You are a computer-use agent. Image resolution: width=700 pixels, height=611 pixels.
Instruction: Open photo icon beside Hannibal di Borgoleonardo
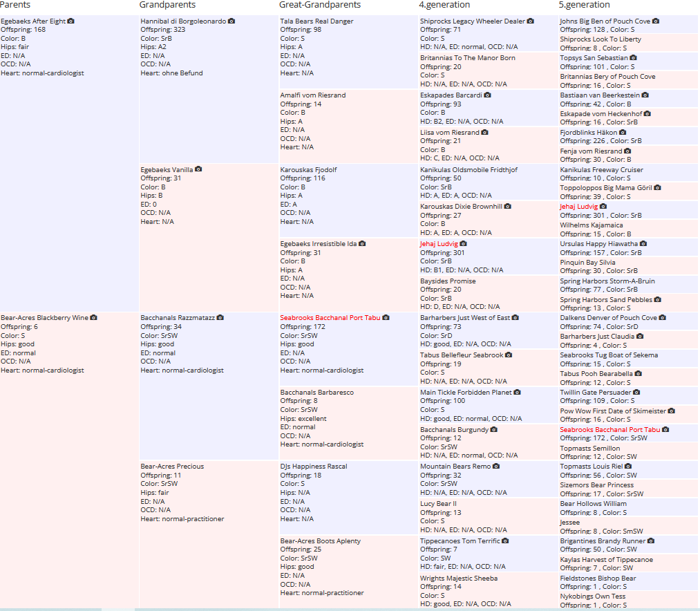tap(231, 21)
